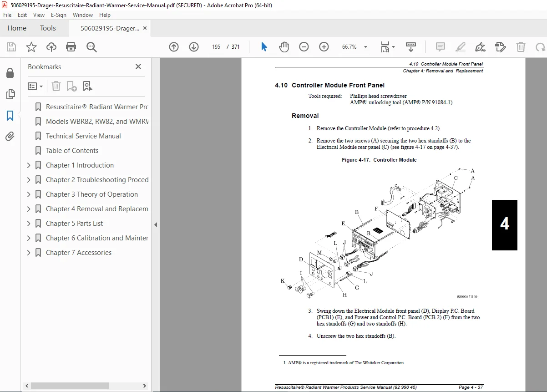This screenshot has height=392, width=547.
Task: Click the stamp tool icon
Action: 500,47
